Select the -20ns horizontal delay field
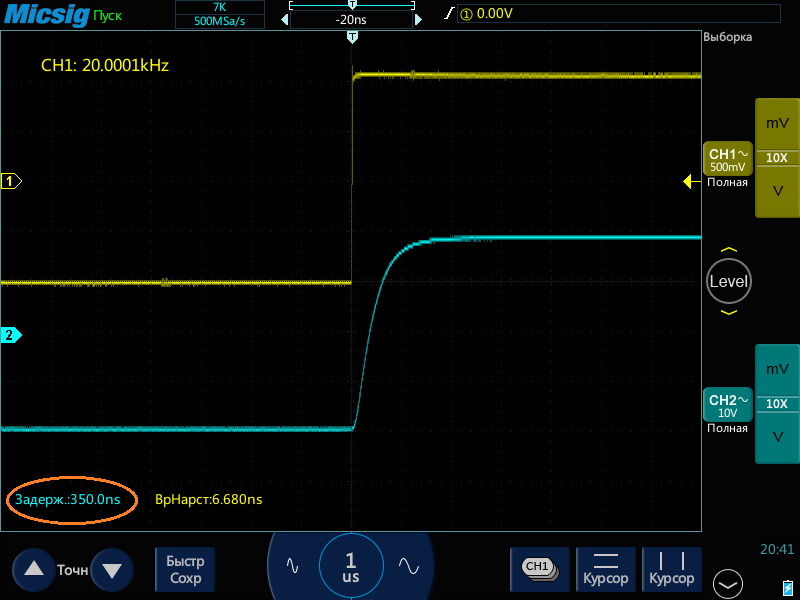 click(351, 20)
